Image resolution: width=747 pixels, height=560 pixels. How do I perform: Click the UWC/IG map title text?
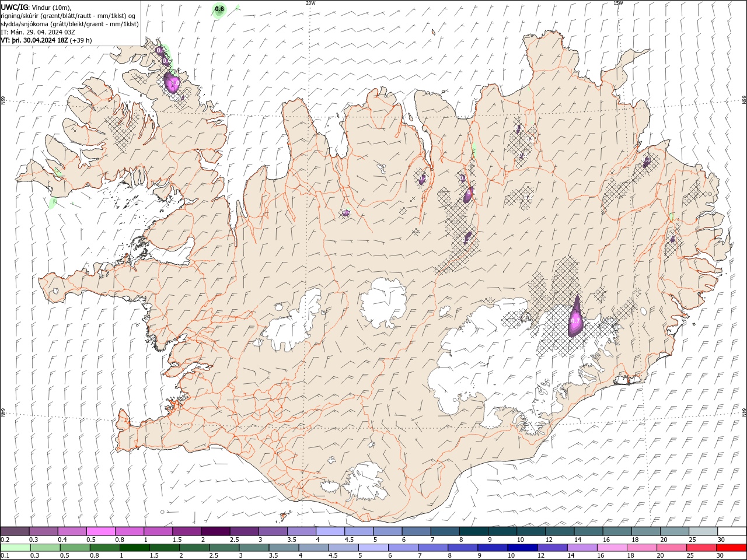click(x=15, y=7)
